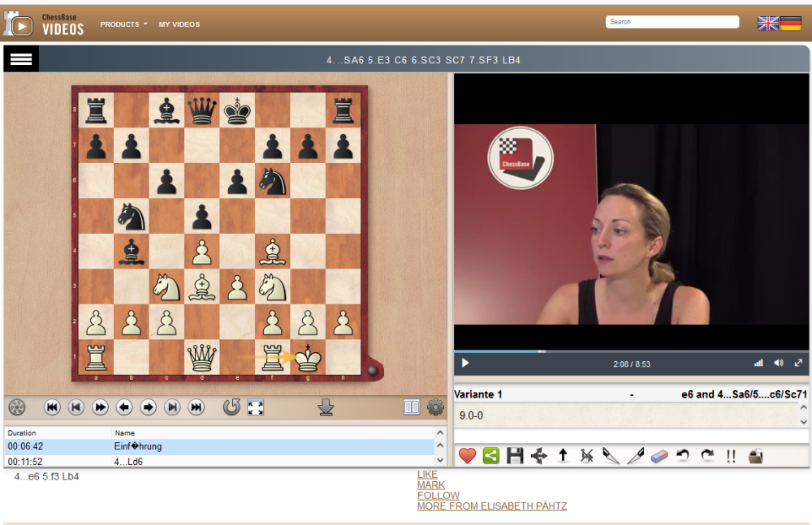Save game with the floppy disk icon

515,456
